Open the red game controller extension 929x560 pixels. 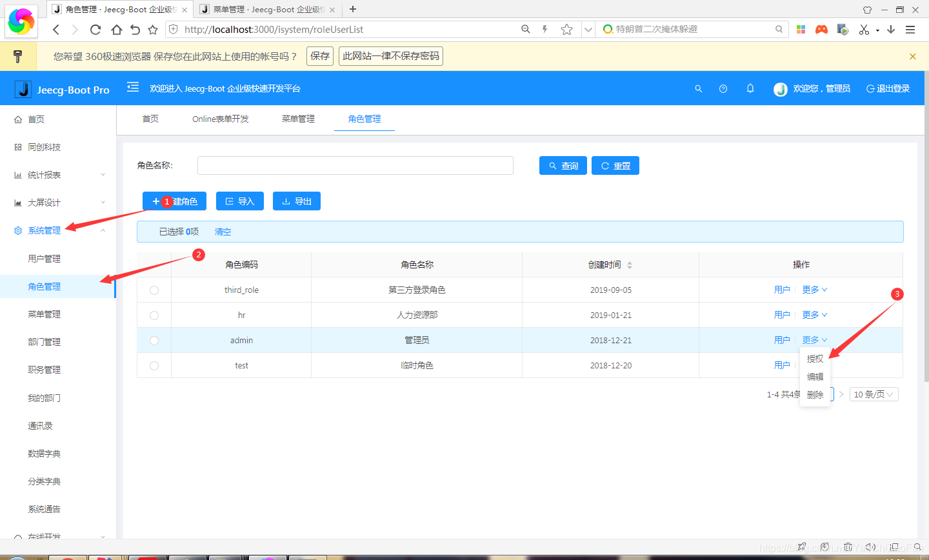(x=821, y=29)
